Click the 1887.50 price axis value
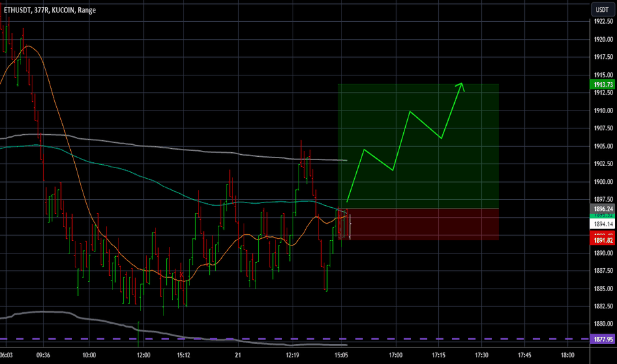Screen dimensions: 617x364 (603, 271)
